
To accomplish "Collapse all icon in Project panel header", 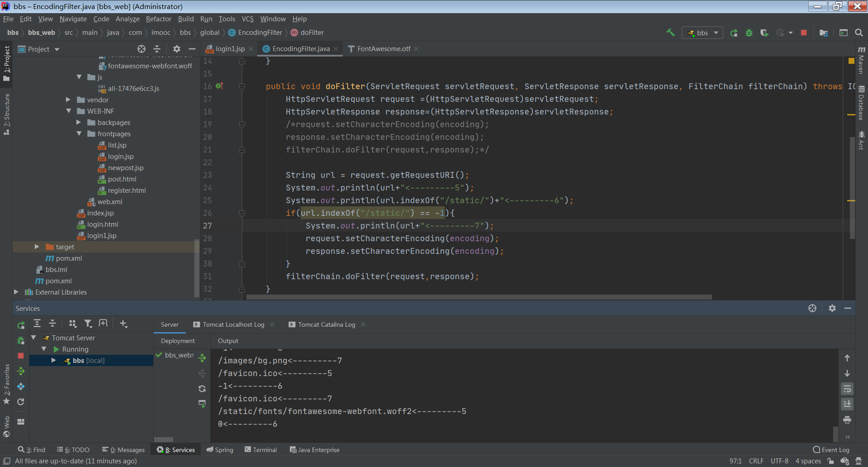I will click(x=157, y=49).
